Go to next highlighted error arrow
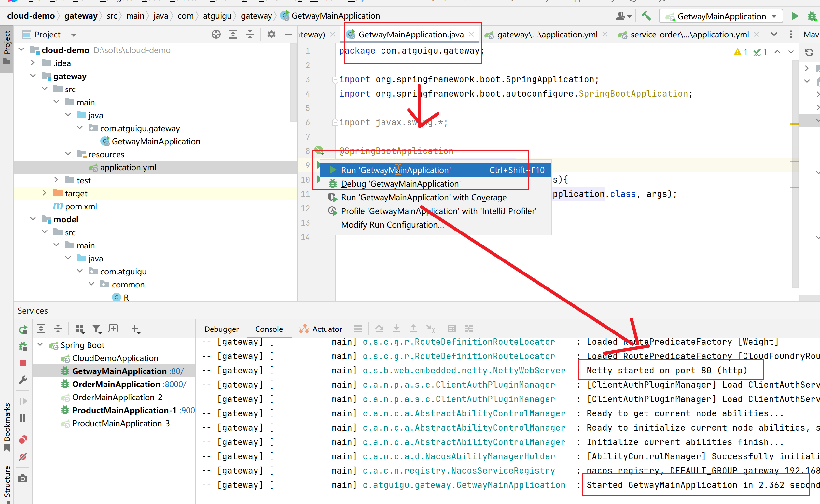The height and width of the screenshot is (504, 820). [791, 52]
